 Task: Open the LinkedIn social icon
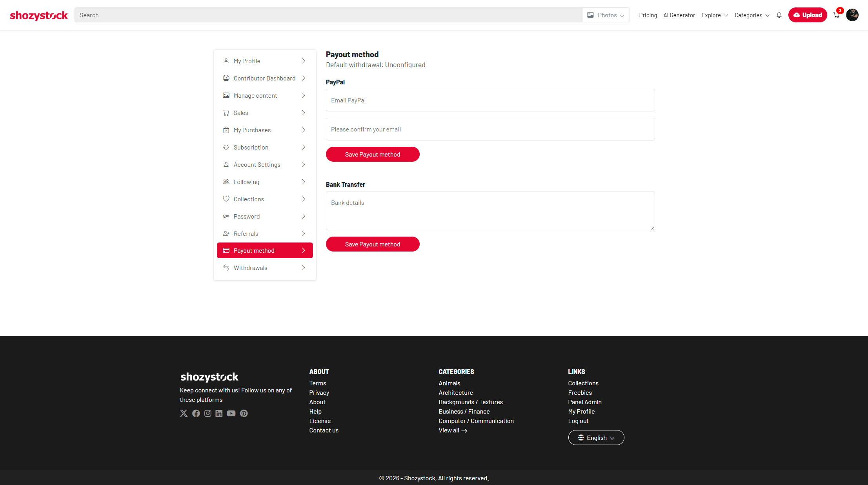(x=219, y=413)
